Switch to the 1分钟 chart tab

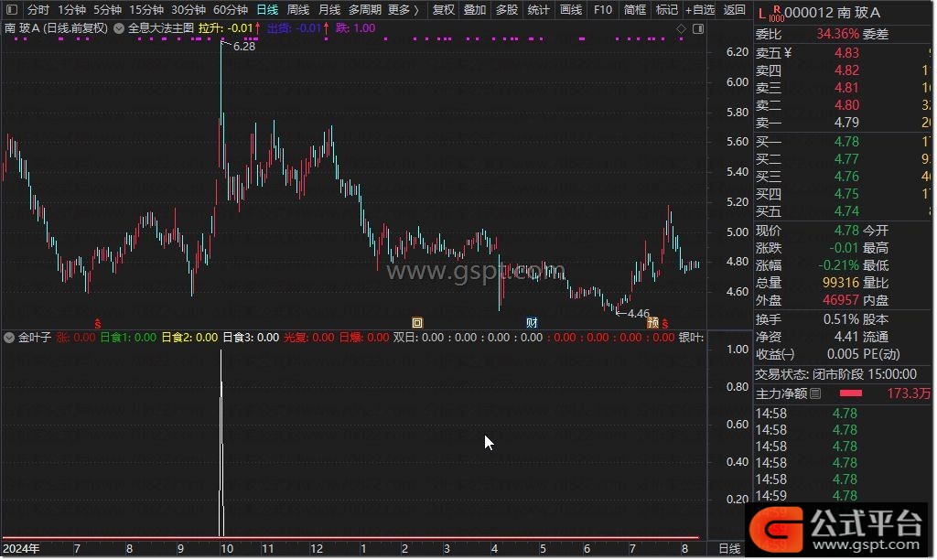[71, 9]
